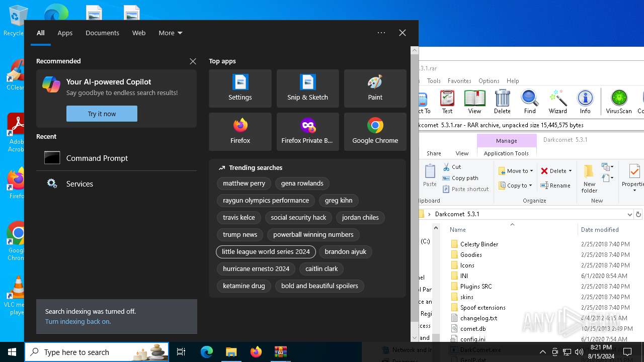The width and height of the screenshot is (644, 362).
Task: Search little league world series 2024
Action: [266, 251]
